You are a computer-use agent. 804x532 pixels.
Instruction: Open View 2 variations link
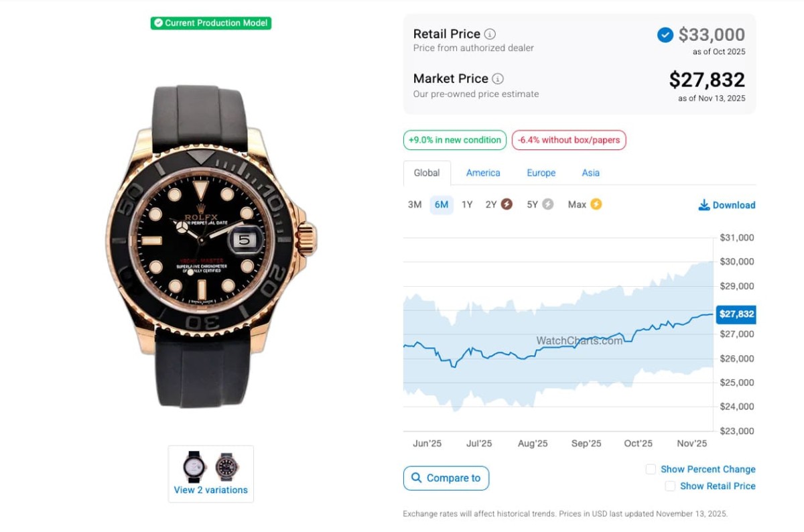point(210,490)
